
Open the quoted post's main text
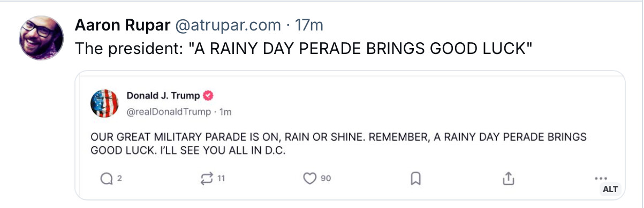pyautogui.click(x=338, y=143)
